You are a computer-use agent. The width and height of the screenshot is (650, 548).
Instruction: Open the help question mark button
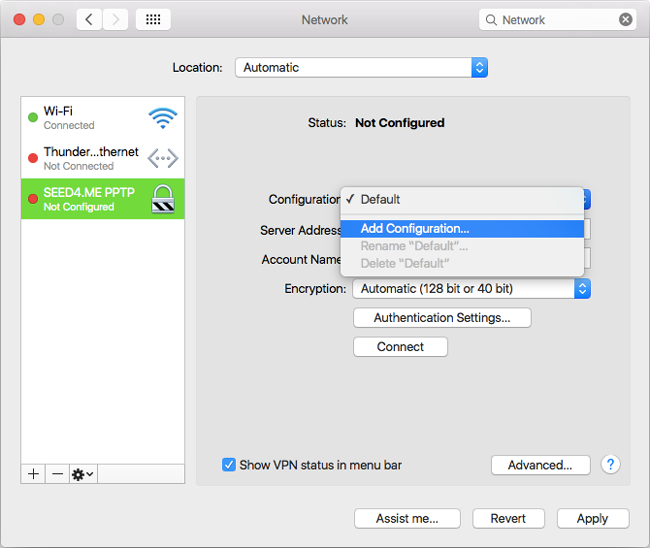(610, 465)
